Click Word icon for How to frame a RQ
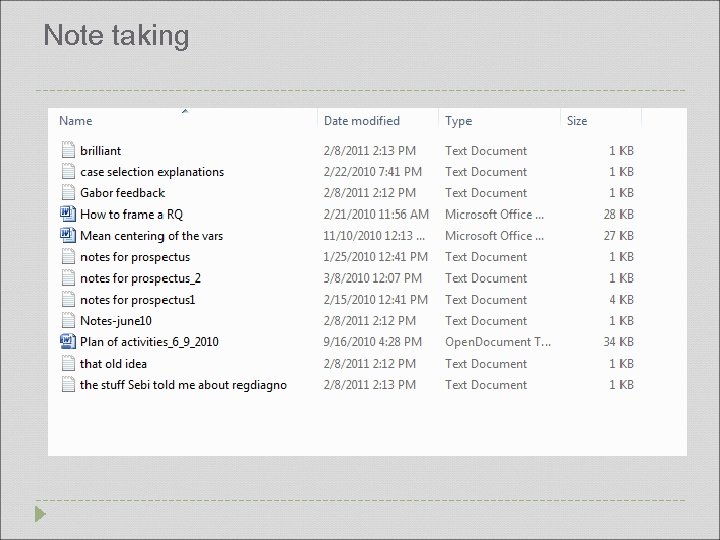This screenshot has width=720, height=540. 68,214
